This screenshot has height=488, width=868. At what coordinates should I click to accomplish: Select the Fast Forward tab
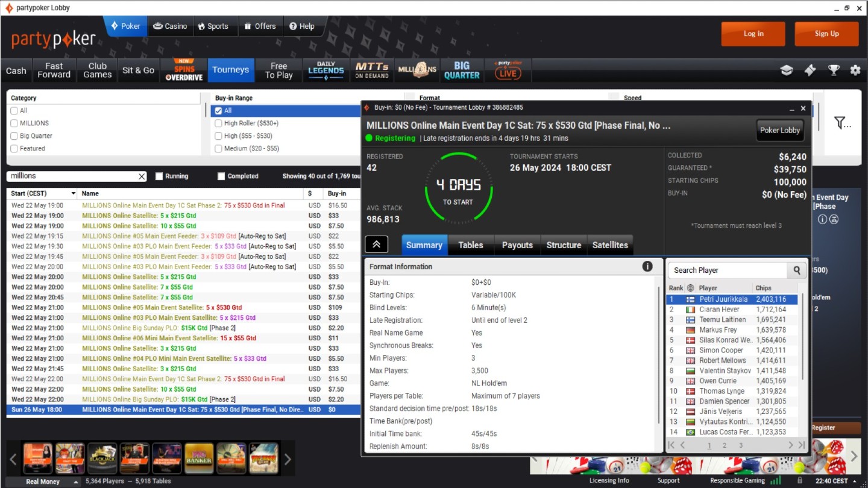(54, 70)
